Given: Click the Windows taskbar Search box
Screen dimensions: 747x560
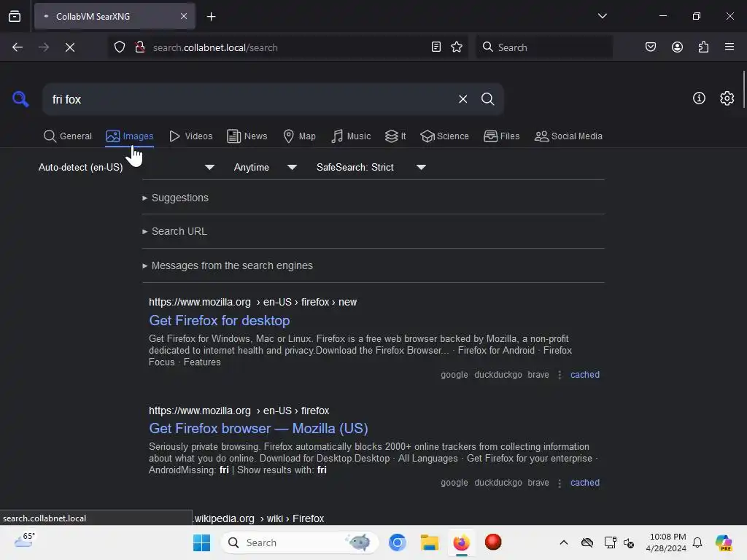Looking at the screenshot, I should tap(300, 542).
